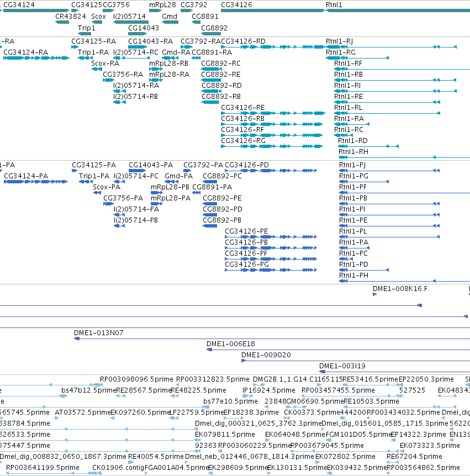Select the Trip1 gene label
The width and height of the screenshot is (470, 476).
pos(87,28)
